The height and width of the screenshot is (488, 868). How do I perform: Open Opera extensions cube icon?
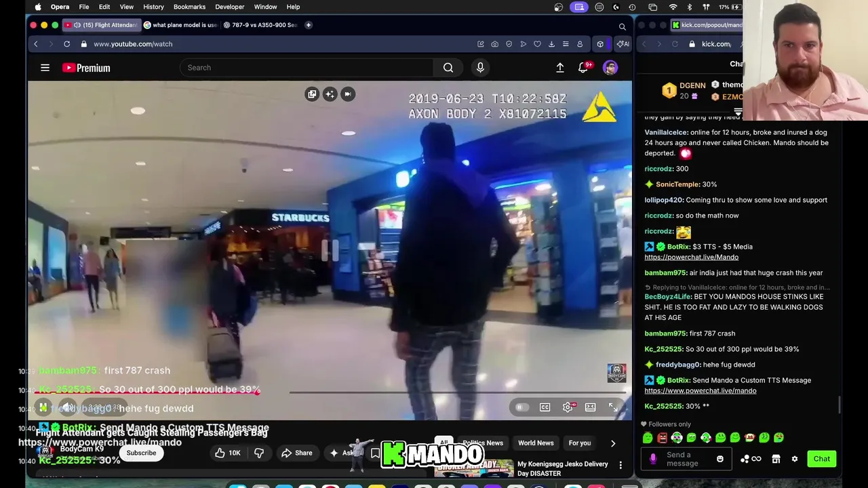coord(600,44)
